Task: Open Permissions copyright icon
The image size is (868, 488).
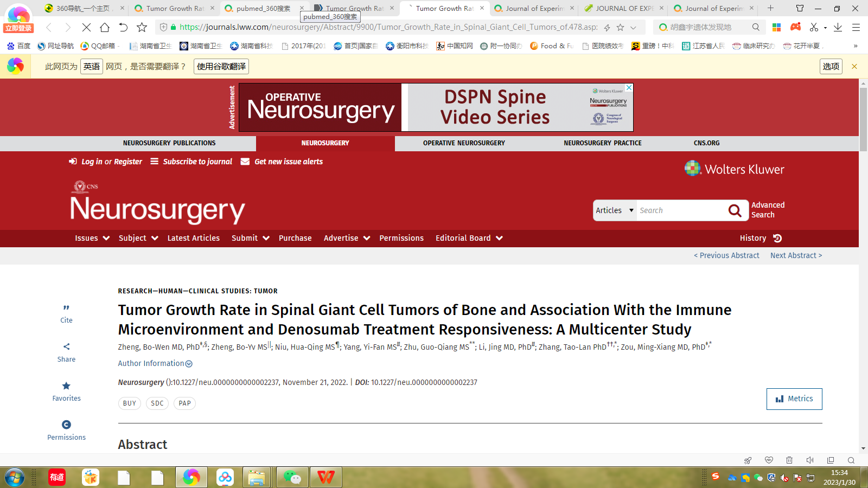Action: coord(66,425)
